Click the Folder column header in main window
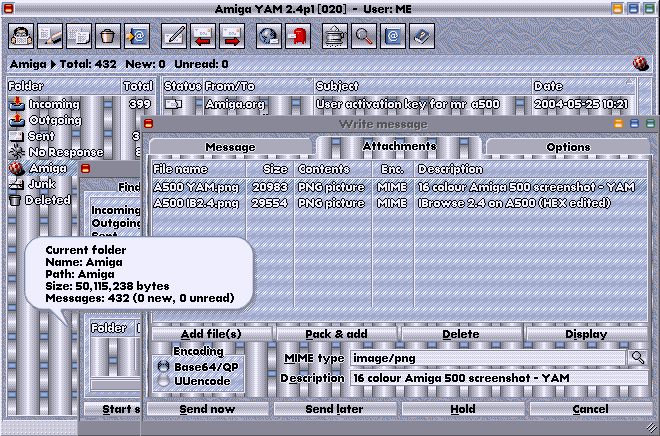This screenshot has height=436, width=660. click(64, 86)
